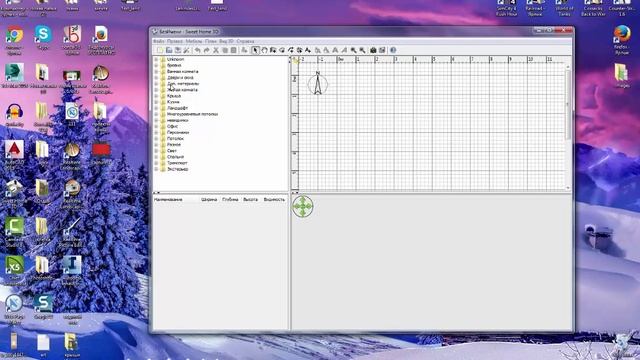The image size is (640, 360).
Task: Decrease text size from the toolbar
Action: pos(326,50)
